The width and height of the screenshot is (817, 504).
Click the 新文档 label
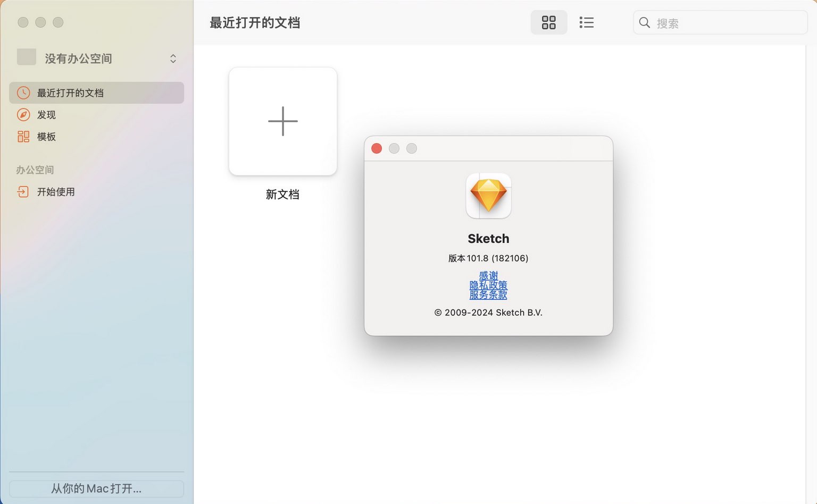282,194
